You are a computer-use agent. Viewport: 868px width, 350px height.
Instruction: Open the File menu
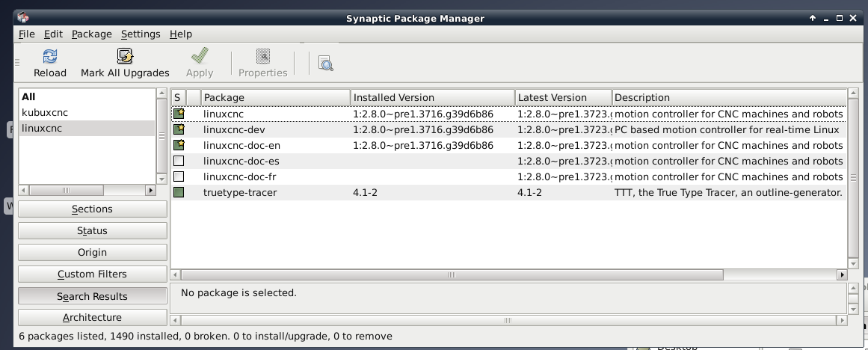pyautogui.click(x=27, y=34)
